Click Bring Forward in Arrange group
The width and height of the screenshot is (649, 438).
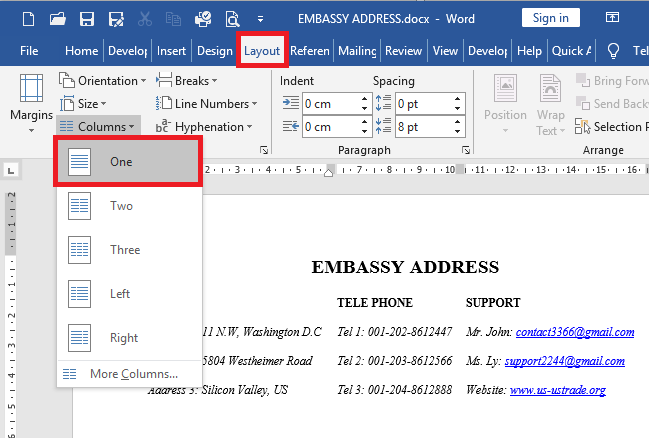[x=612, y=80]
